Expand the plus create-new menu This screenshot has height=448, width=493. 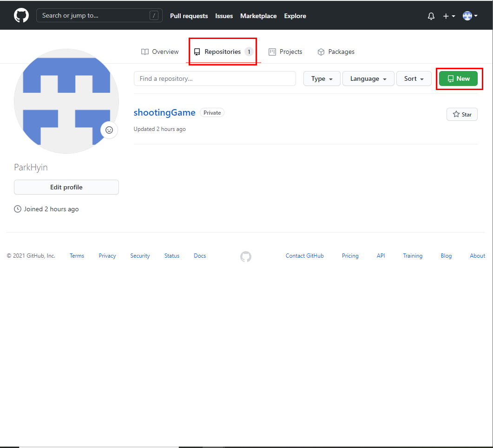[x=449, y=16]
